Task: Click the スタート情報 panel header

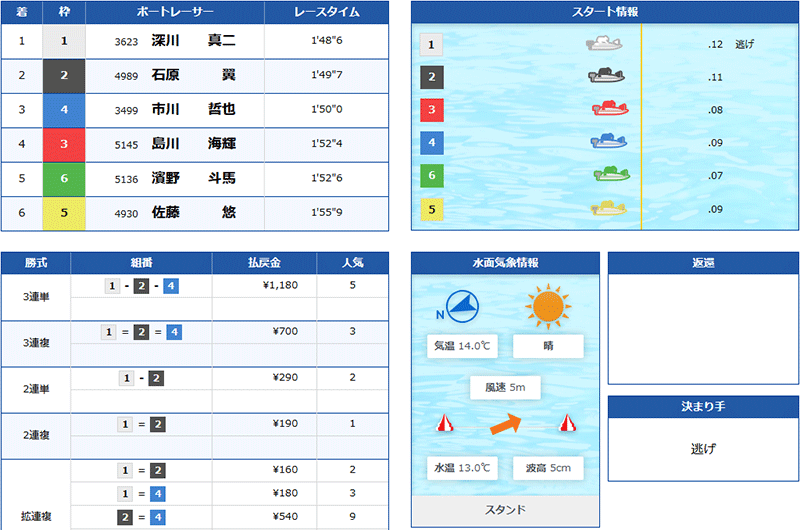Action: tap(605, 12)
